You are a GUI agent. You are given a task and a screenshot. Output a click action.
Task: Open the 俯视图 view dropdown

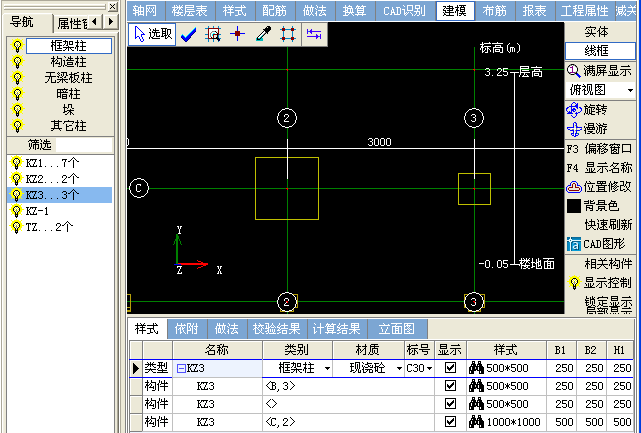pos(630,90)
